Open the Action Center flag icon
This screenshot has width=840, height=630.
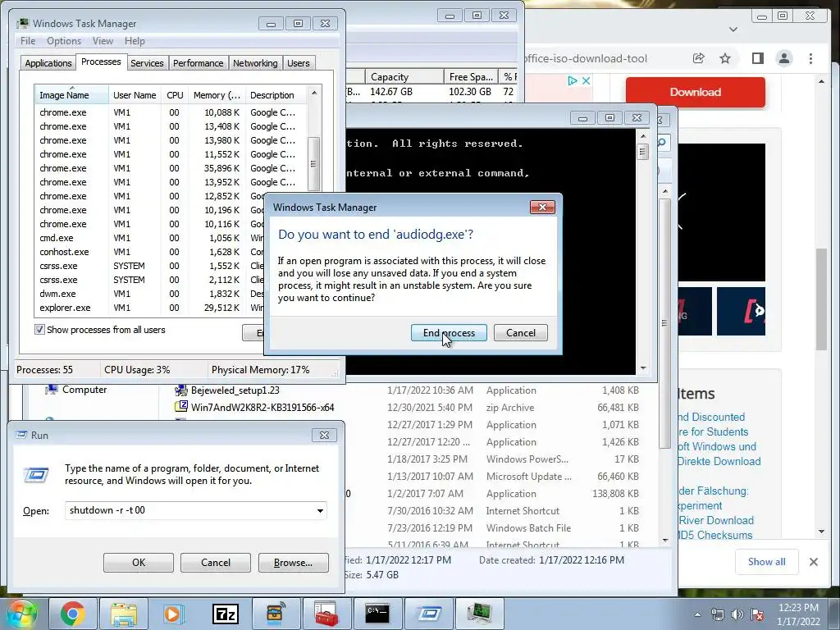pyautogui.click(x=757, y=614)
